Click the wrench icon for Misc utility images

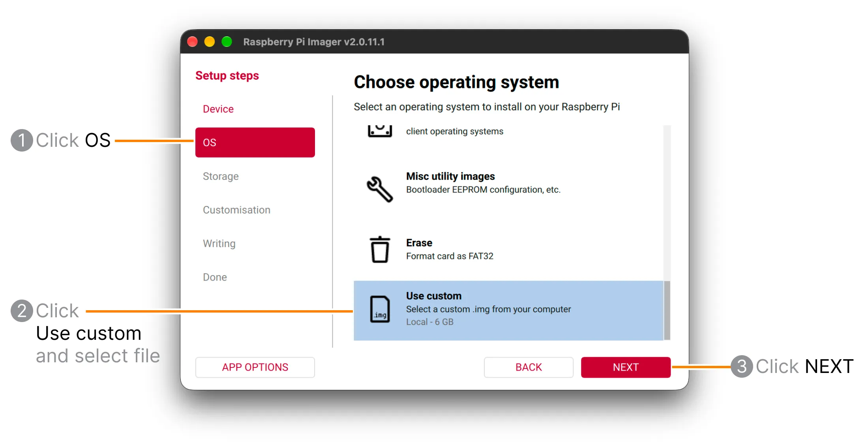(380, 189)
